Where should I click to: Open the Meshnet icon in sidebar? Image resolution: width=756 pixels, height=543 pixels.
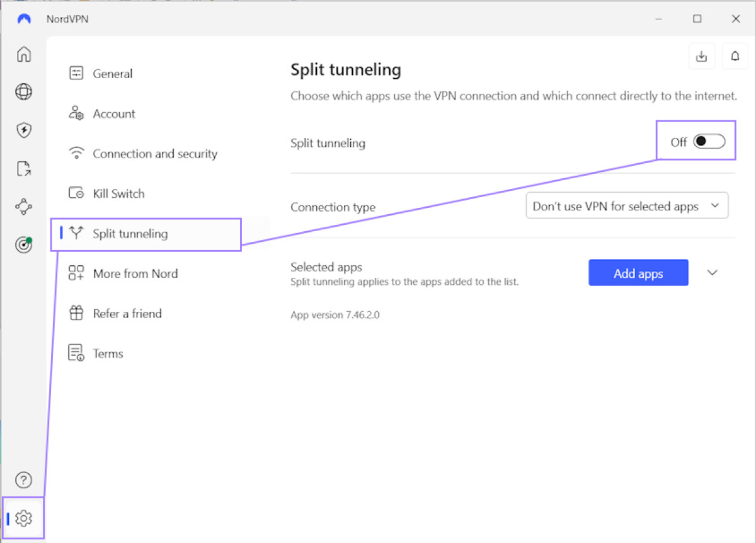point(23,207)
